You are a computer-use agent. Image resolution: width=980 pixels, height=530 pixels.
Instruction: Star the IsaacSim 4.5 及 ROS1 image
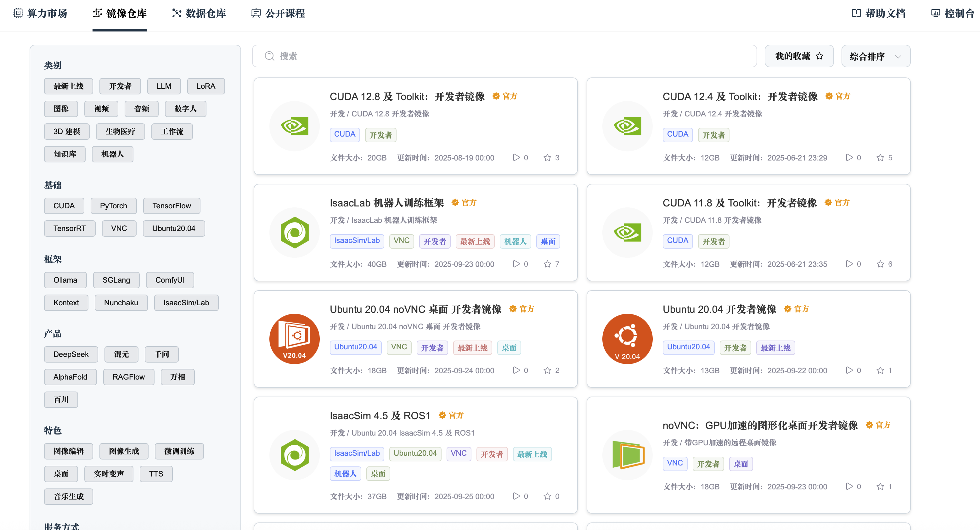547,496
